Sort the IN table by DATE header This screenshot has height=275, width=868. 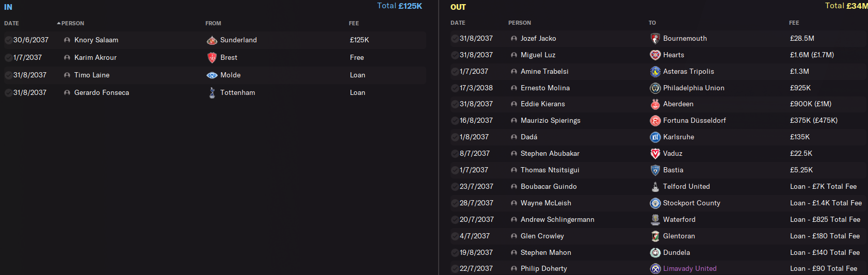11,23
